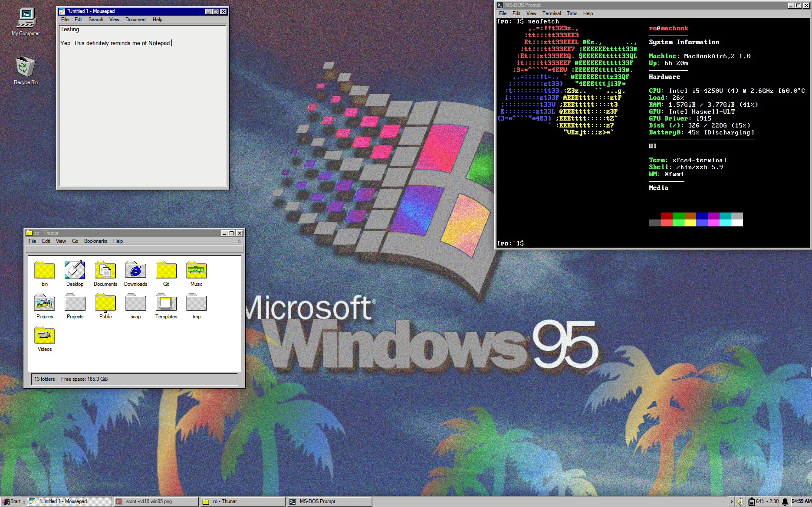Switch to Mousepad from the taskbar

click(70, 501)
